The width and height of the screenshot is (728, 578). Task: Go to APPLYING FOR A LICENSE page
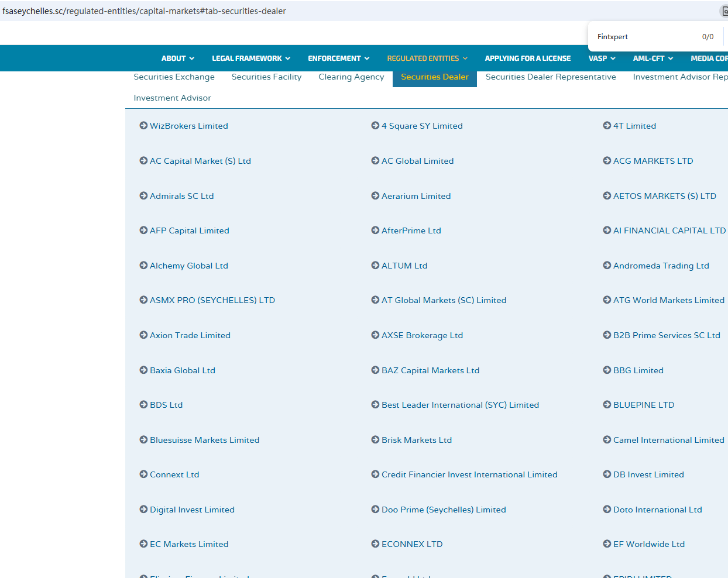coord(527,59)
